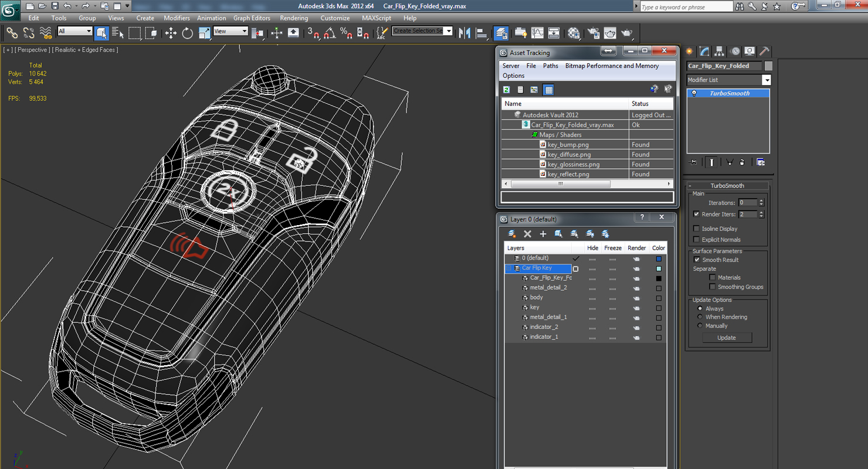This screenshot has width=868, height=469.
Task: Click the Unlink Selection tool
Action: [28, 33]
